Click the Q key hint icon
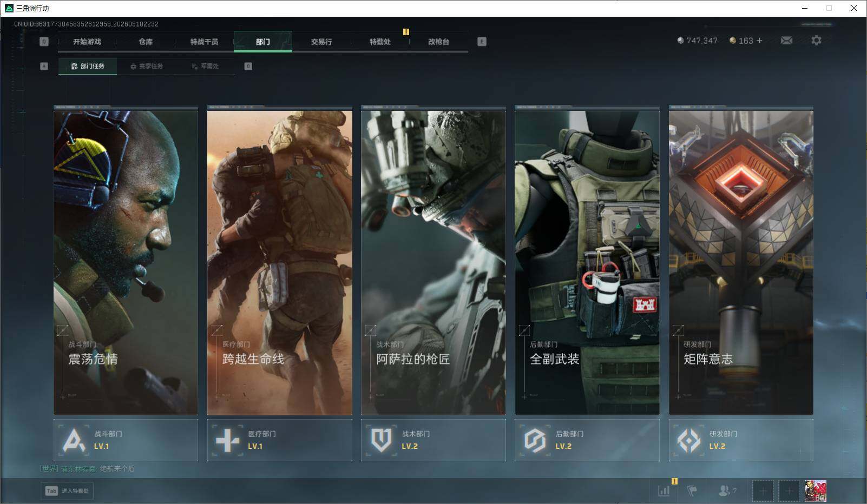867x504 pixels. (x=44, y=42)
